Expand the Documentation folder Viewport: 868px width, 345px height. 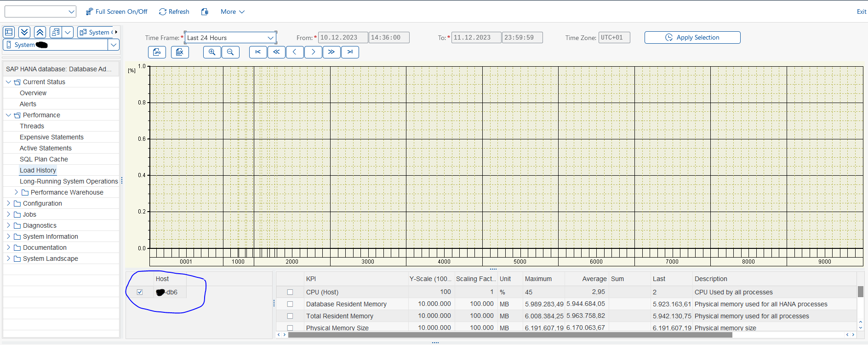click(x=8, y=247)
